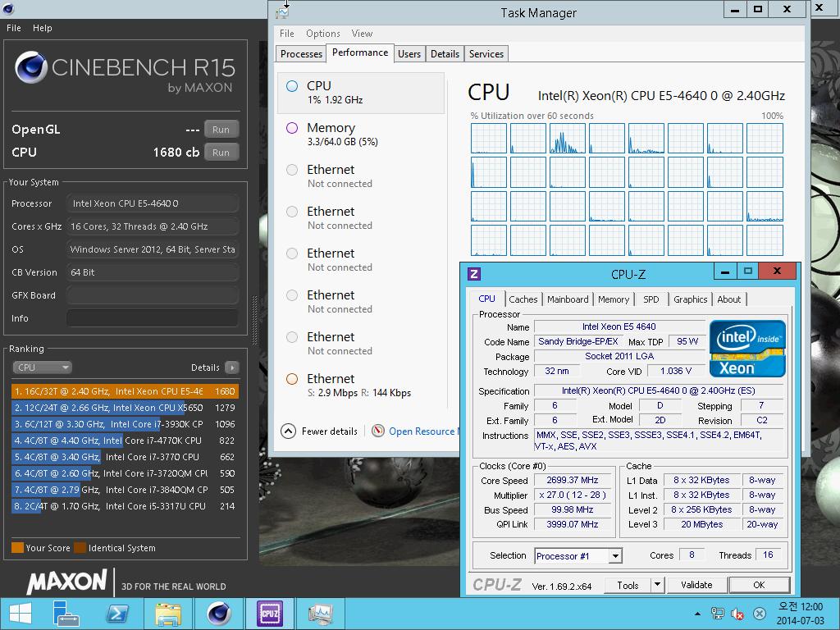
Task: Open the Cinebench File menu
Action: coord(14,28)
